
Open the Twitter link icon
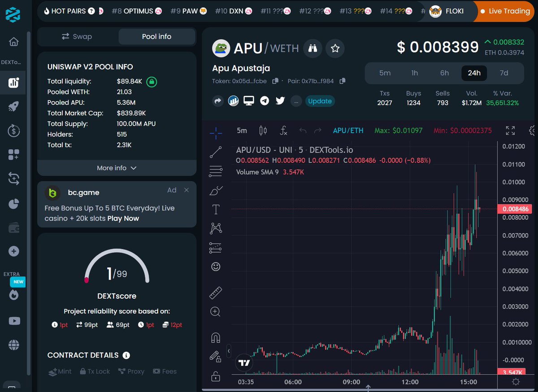coord(280,101)
